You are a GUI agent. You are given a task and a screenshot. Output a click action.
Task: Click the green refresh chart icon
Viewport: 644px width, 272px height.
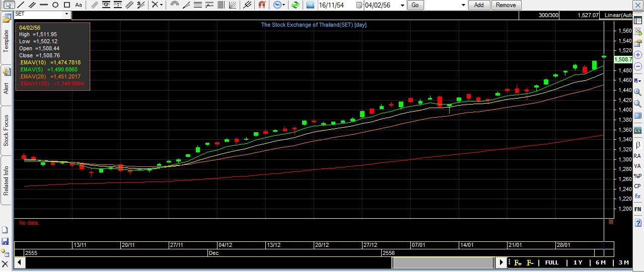coord(296,5)
